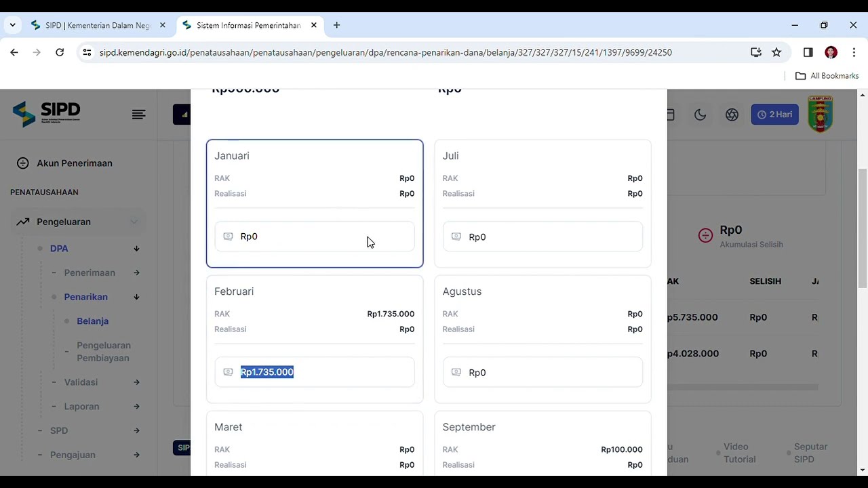Click the Januari amount input field
Viewport: 868px width, 488px height.
(315, 237)
